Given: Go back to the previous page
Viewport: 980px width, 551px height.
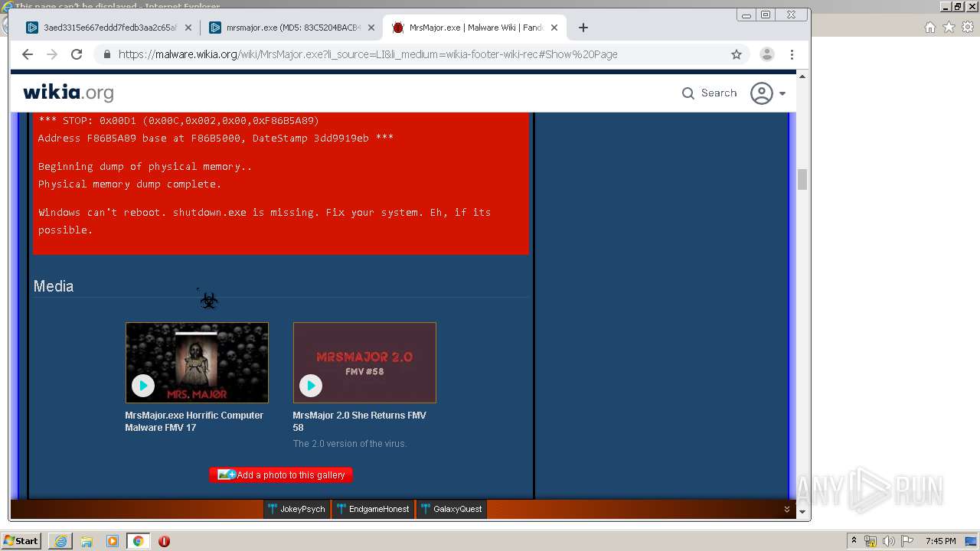Looking at the screenshot, I should (x=28, y=54).
